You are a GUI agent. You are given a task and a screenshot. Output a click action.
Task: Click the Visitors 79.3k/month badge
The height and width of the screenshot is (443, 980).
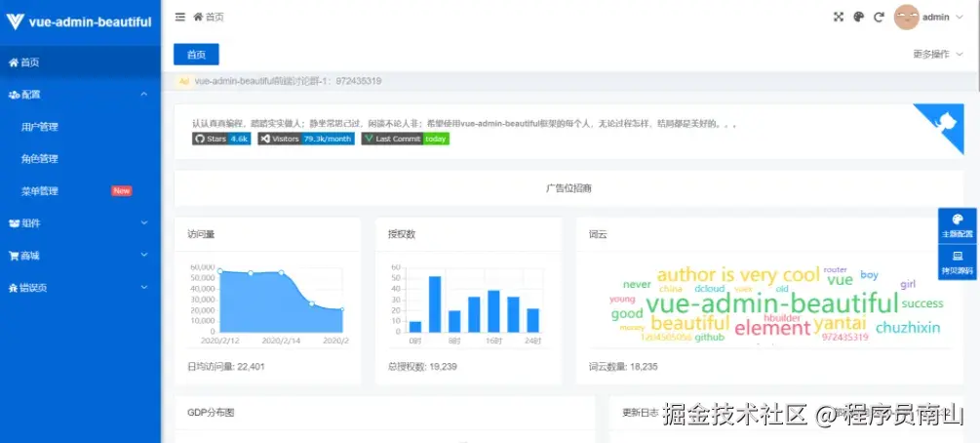coord(306,139)
